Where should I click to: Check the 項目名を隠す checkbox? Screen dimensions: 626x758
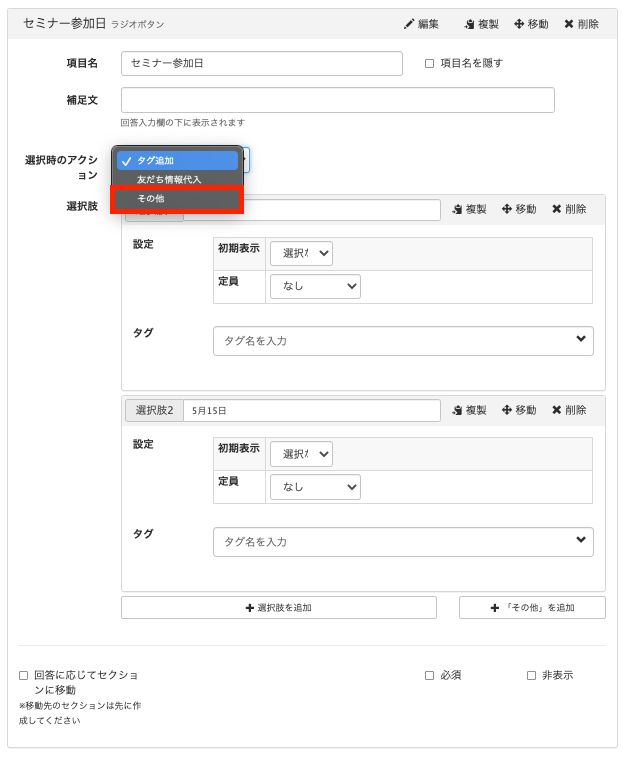pyautogui.click(x=429, y=63)
